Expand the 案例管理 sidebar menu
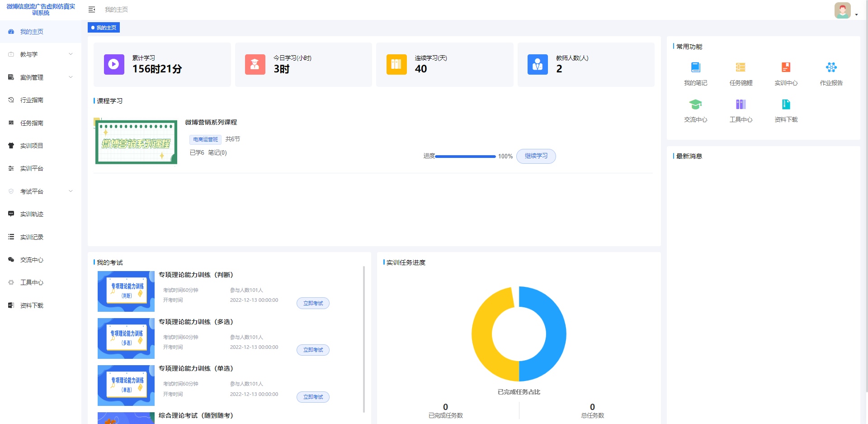The image size is (868, 424). (x=41, y=77)
